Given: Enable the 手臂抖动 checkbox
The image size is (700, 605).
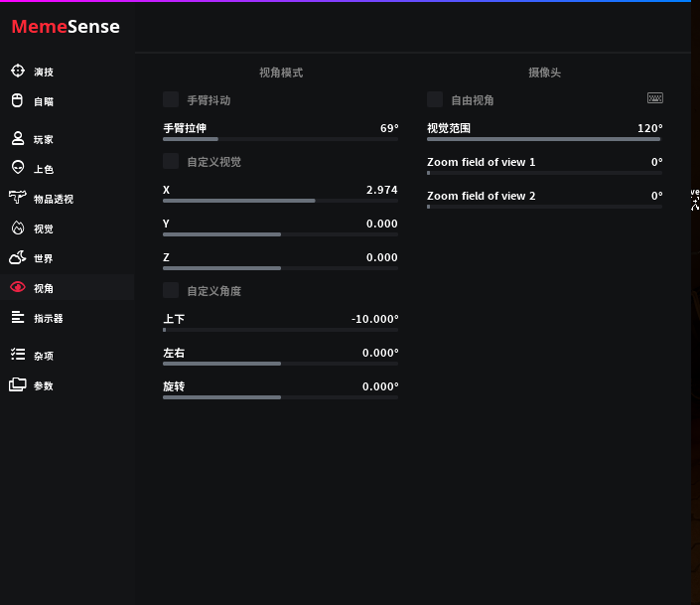Looking at the screenshot, I should click(171, 99).
